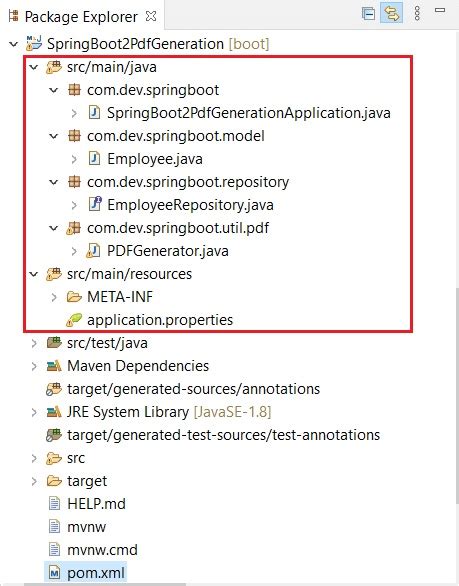This screenshot has width=459, height=586.
Task: Click the src/main/java source folder icon
Action: [54, 67]
